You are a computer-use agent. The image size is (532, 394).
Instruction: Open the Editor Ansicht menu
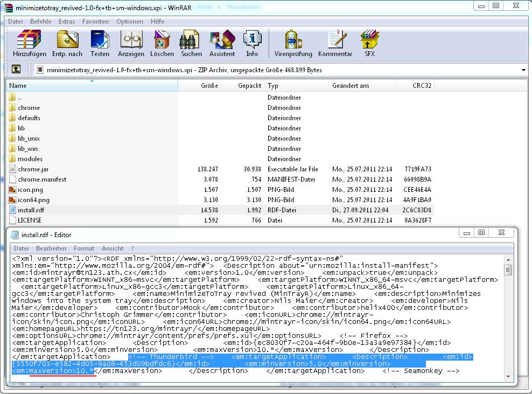(113, 248)
